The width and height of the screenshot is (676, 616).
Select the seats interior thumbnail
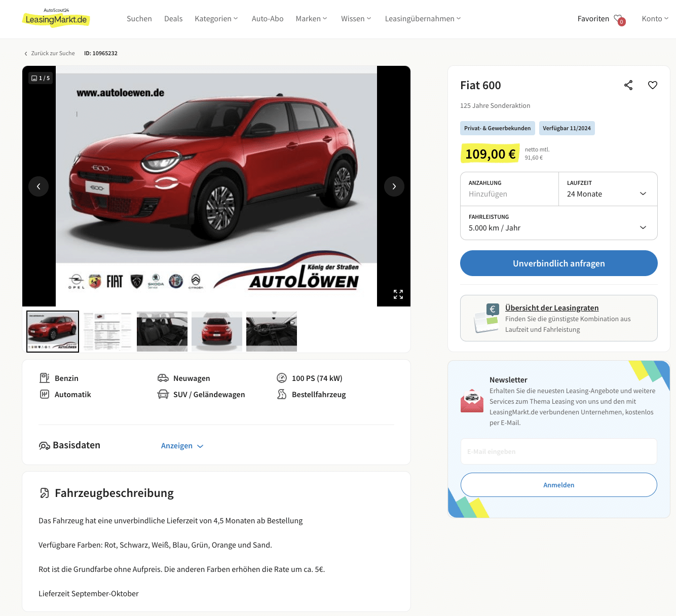click(162, 331)
